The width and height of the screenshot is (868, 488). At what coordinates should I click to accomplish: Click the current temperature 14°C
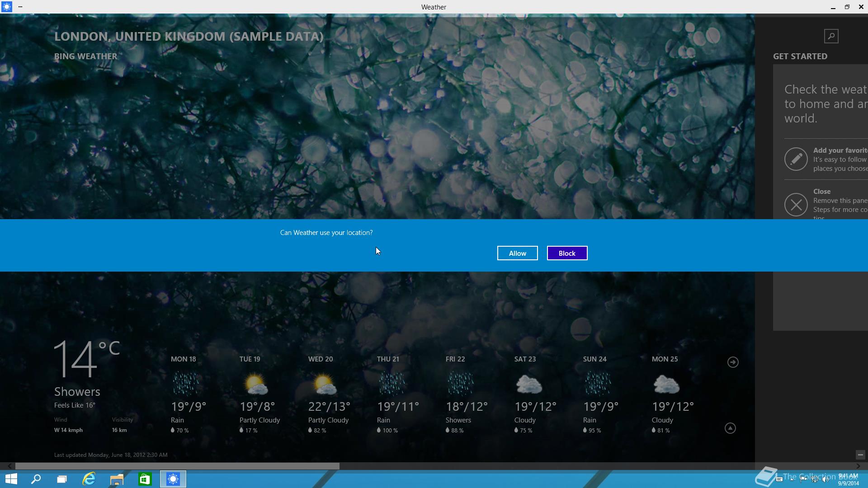[x=87, y=359]
